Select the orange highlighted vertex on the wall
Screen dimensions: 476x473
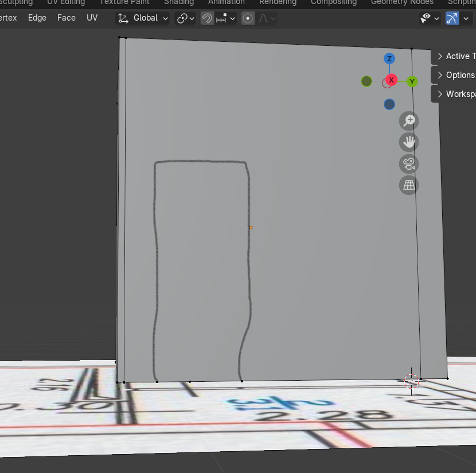point(251,228)
